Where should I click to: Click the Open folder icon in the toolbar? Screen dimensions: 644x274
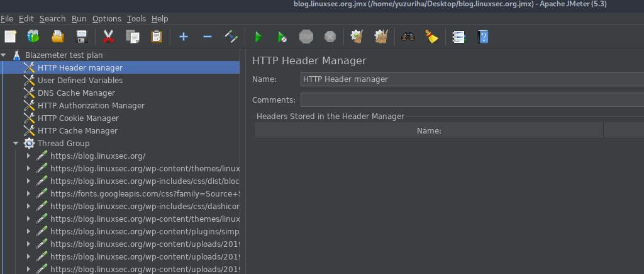click(x=58, y=37)
